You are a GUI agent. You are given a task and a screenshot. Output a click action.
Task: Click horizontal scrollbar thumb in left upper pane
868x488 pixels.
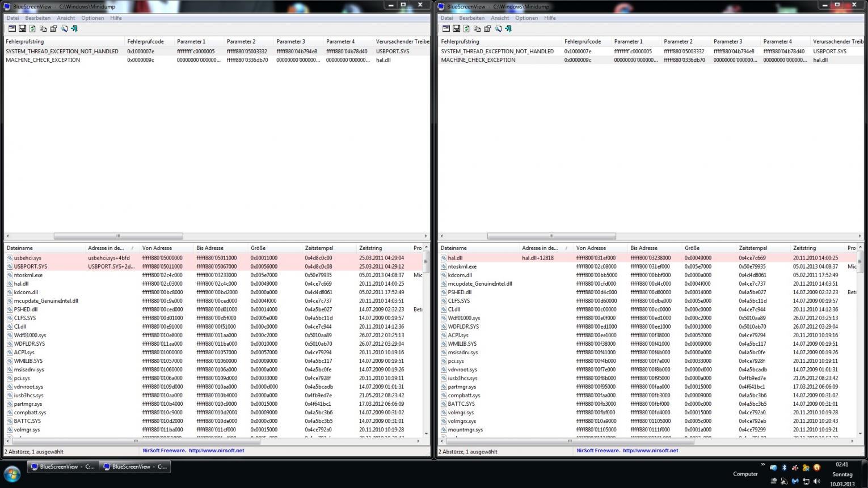pyautogui.click(x=118, y=236)
